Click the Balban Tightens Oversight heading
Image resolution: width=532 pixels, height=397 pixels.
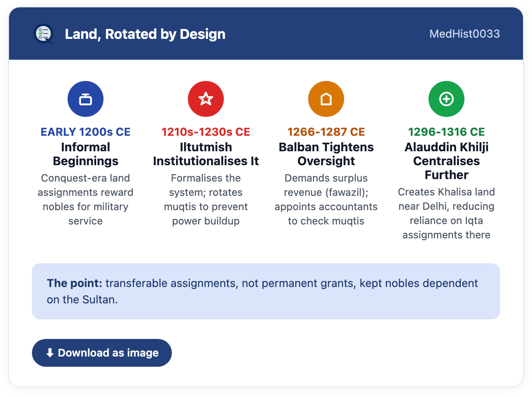pos(326,154)
